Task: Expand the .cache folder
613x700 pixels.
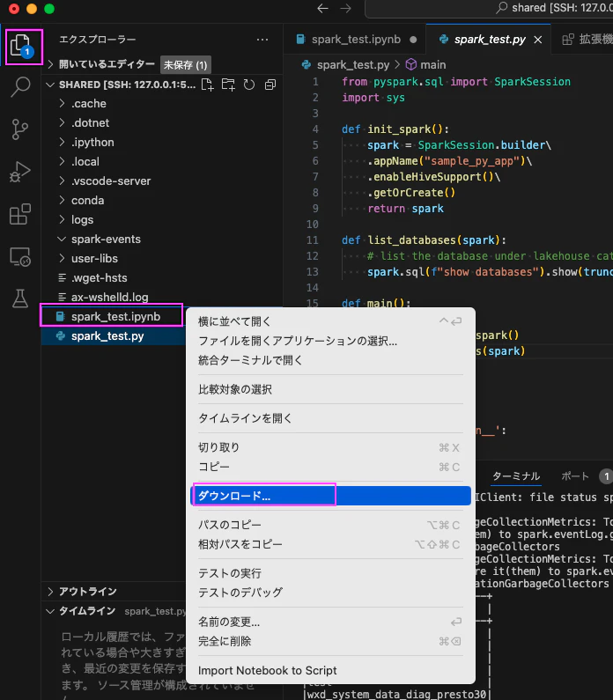Action: click(x=62, y=104)
